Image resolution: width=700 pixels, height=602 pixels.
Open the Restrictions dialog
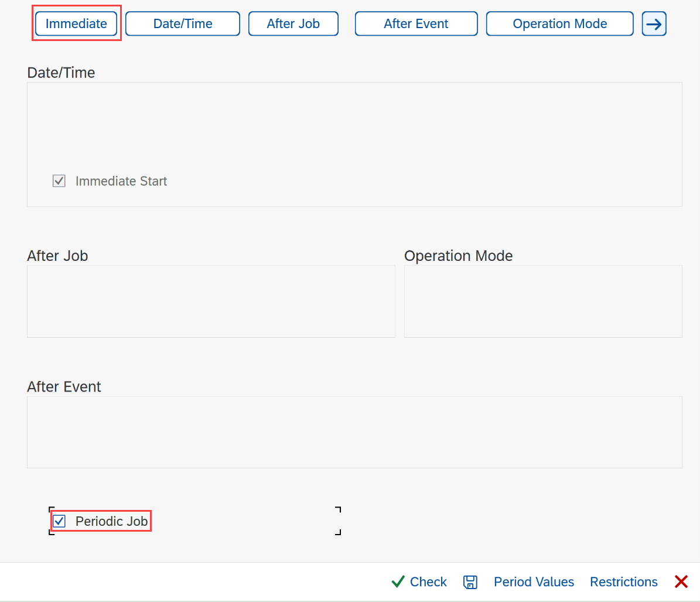[624, 582]
